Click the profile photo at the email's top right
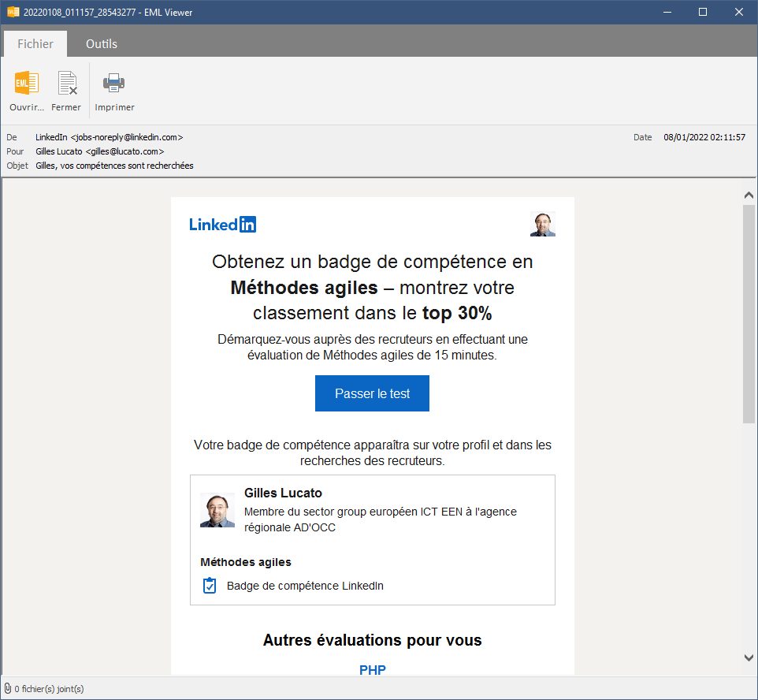 pyautogui.click(x=542, y=224)
